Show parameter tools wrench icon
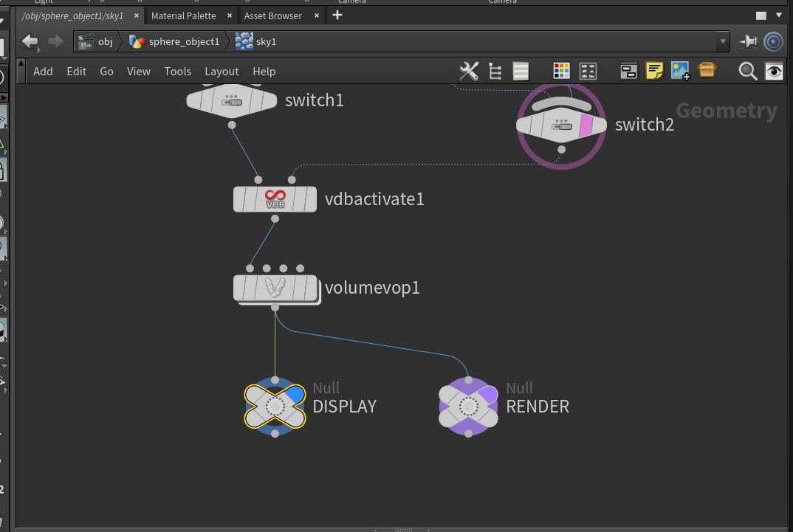793x532 pixels. point(469,72)
